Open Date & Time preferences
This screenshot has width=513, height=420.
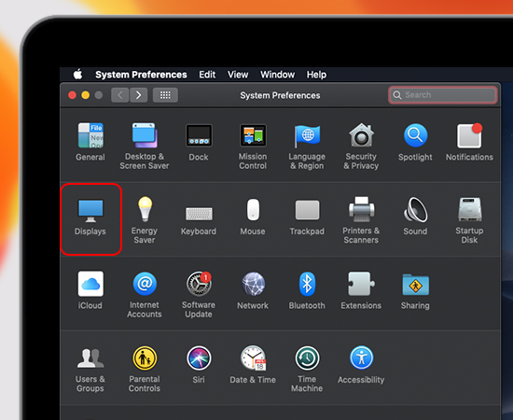[x=253, y=365]
